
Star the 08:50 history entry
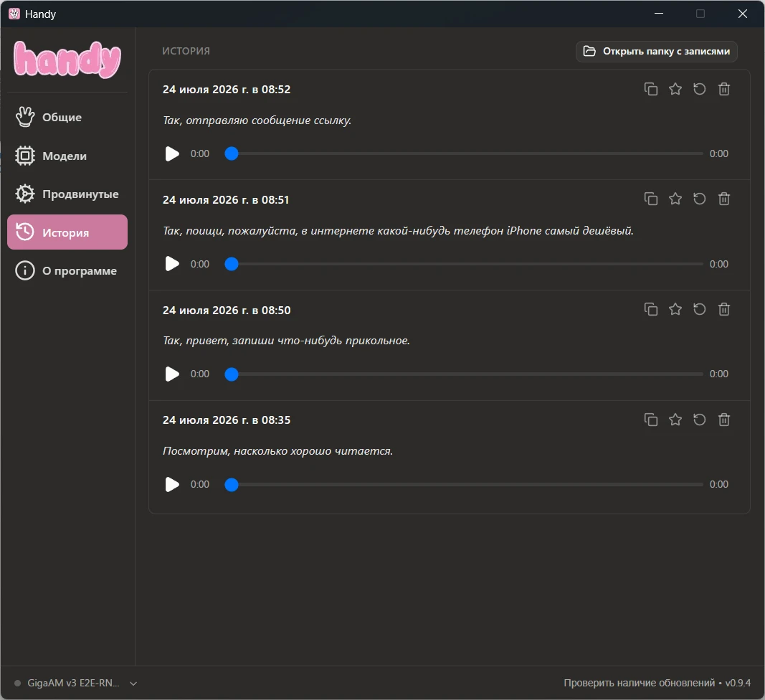point(675,309)
